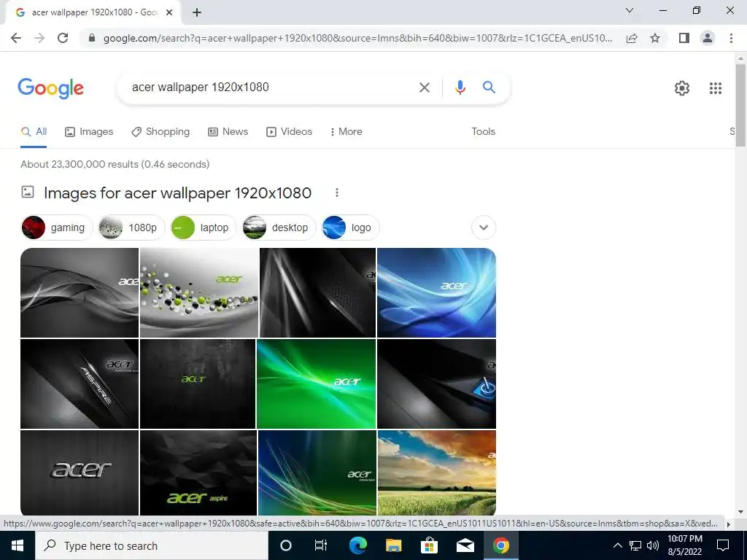
Task: Switch to the News tab
Action: tap(228, 131)
